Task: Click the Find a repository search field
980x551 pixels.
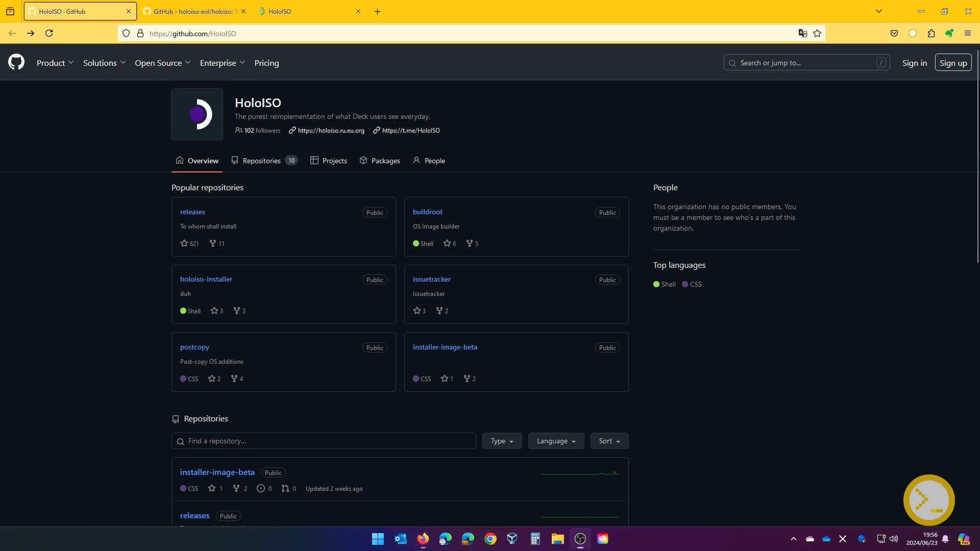Action: point(324,441)
